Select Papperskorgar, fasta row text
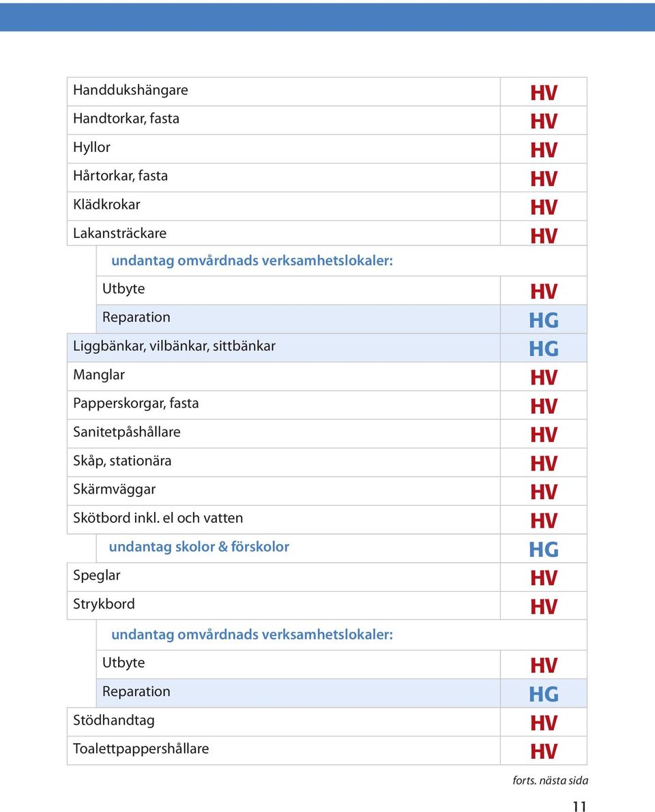Image resolution: width=655 pixels, height=812 pixels. click(136, 404)
